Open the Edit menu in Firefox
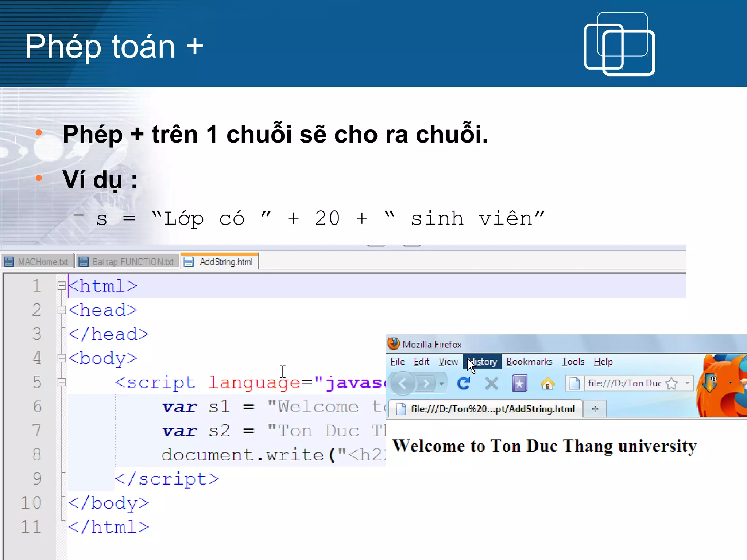The width and height of the screenshot is (747, 560). click(421, 362)
